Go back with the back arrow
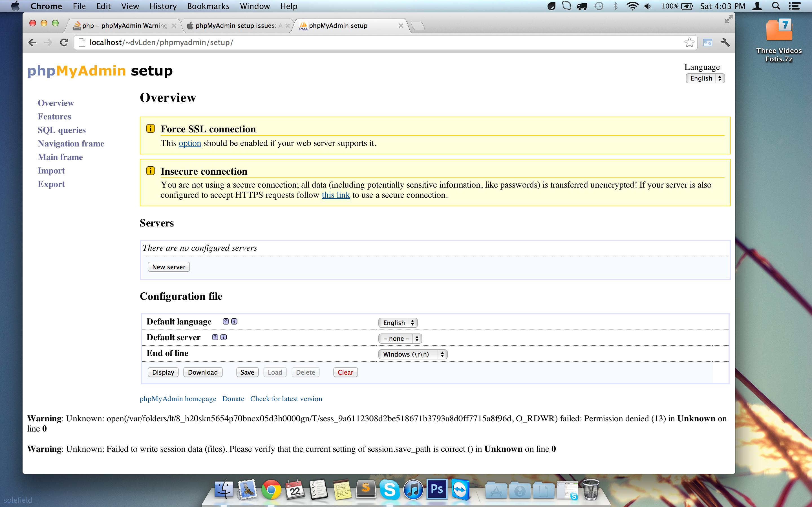812x507 pixels. coord(32,43)
